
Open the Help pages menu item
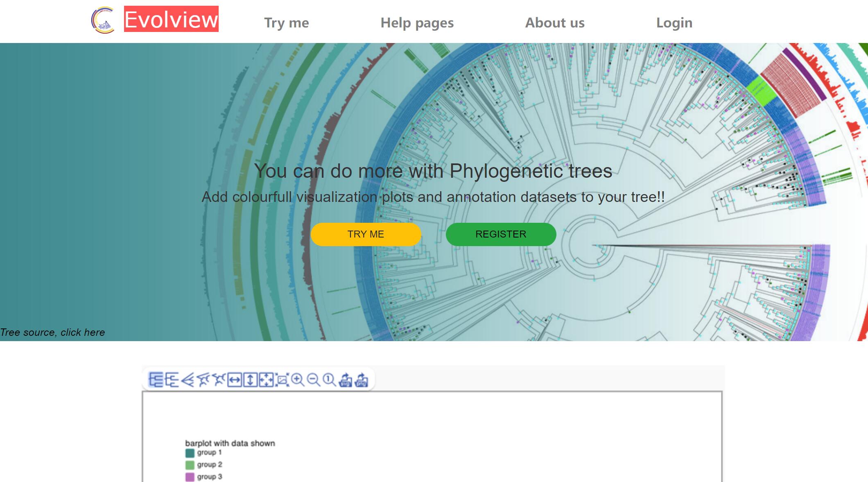(x=417, y=23)
